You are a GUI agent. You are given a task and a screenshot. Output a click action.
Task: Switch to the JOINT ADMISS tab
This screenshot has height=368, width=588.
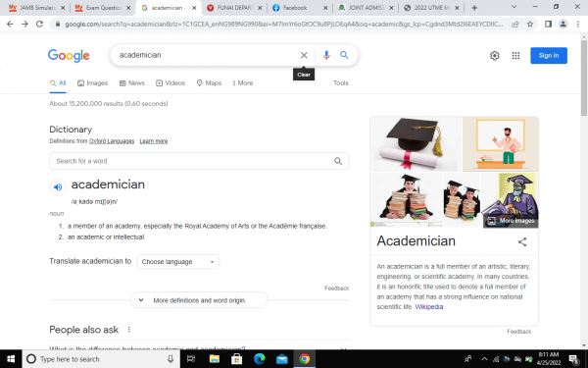(x=367, y=8)
